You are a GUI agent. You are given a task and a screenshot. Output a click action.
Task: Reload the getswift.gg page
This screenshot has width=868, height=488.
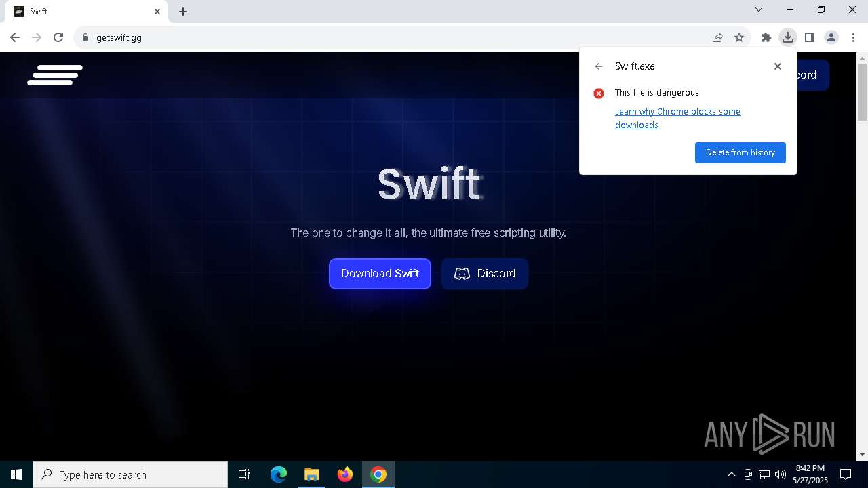click(58, 37)
